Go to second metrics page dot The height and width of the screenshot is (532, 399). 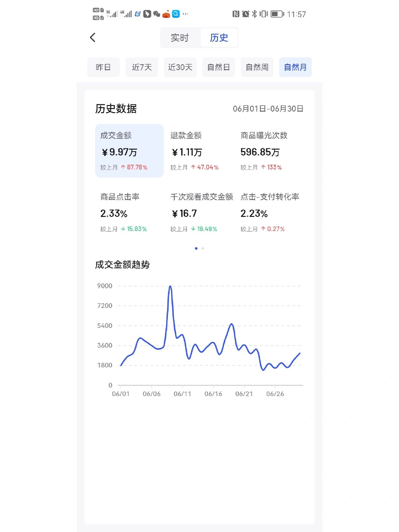pos(203,248)
